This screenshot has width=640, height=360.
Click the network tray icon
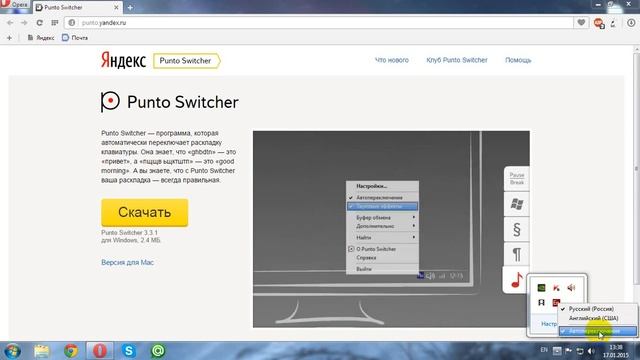click(x=580, y=351)
